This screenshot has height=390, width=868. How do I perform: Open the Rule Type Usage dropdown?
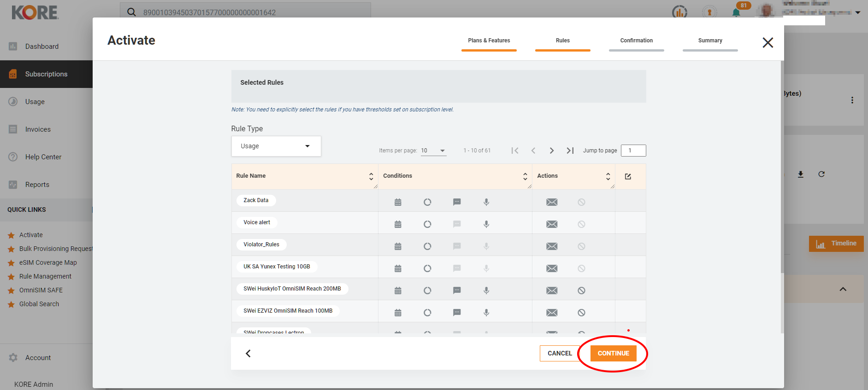[x=276, y=146]
